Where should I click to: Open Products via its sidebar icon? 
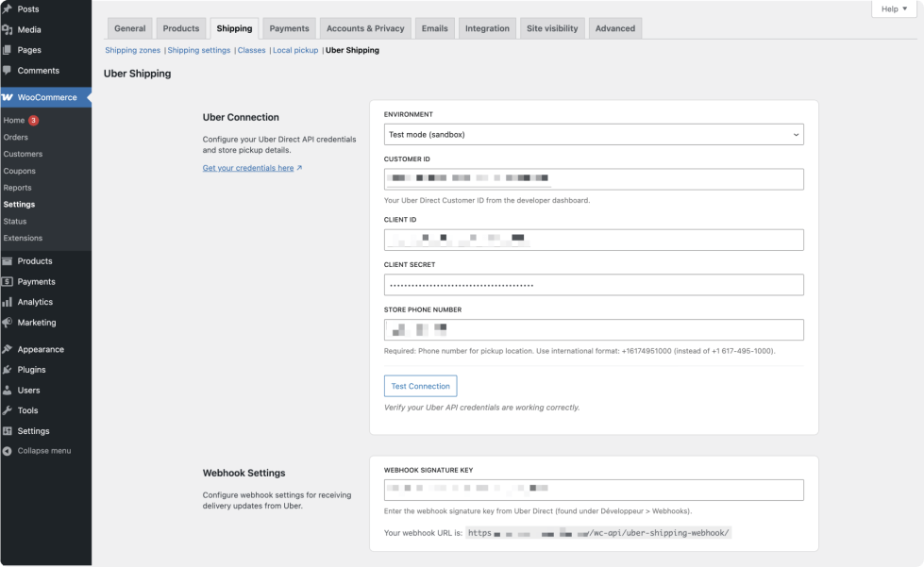pos(8,261)
